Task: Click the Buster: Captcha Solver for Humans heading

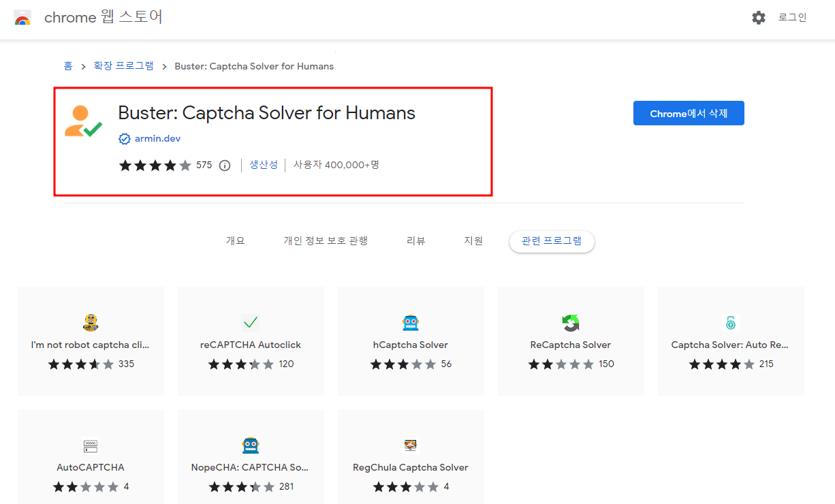Action: pyautogui.click(x=267, y=112)
